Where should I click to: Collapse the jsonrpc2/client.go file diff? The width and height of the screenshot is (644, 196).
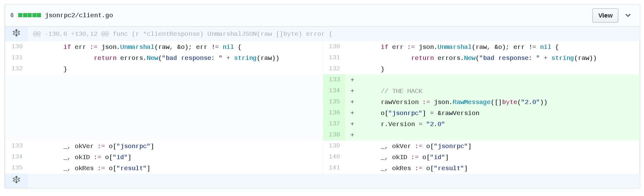(x=628, y=16)
